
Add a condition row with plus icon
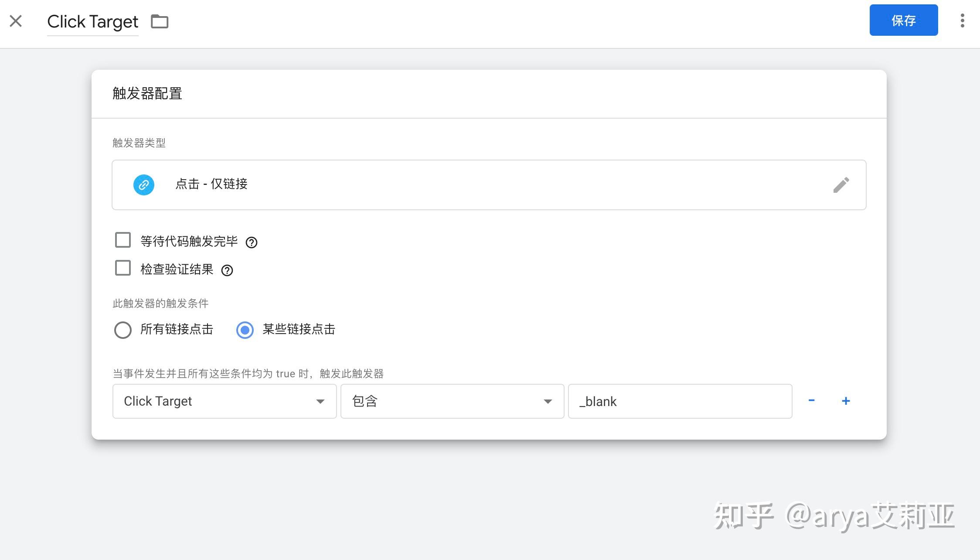coord(846,401)
